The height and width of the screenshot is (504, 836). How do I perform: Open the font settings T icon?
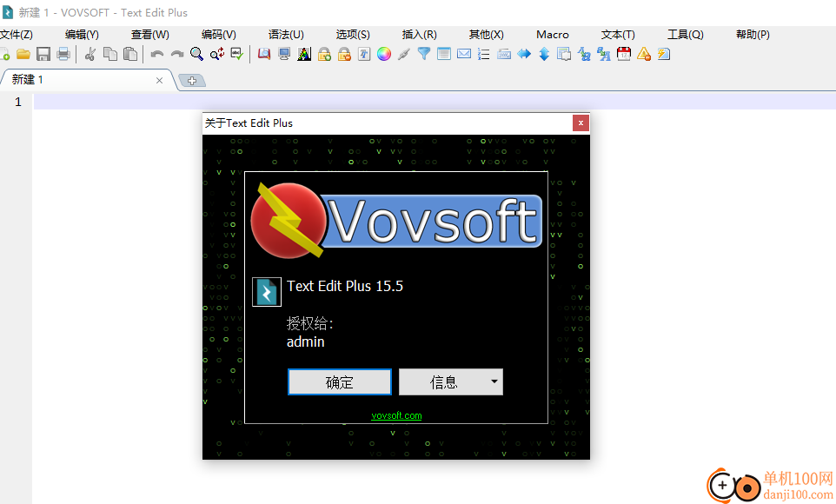(364, 55)
